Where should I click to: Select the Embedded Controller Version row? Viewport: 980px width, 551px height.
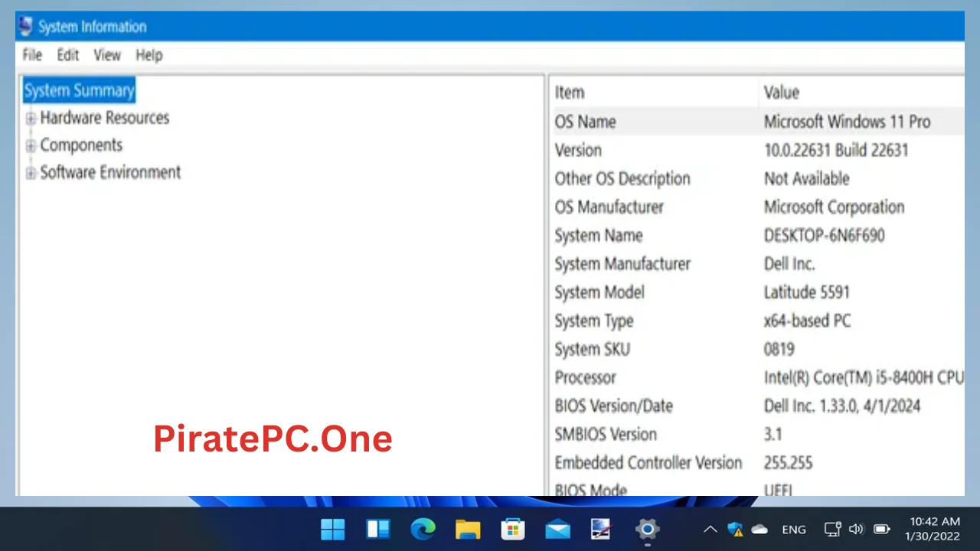(x=757, y=462)
